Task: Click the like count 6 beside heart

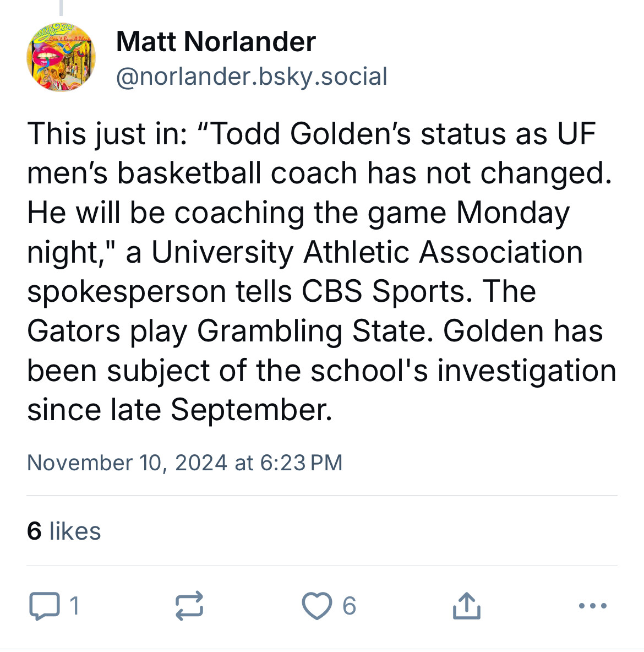Action: [349, 605]
